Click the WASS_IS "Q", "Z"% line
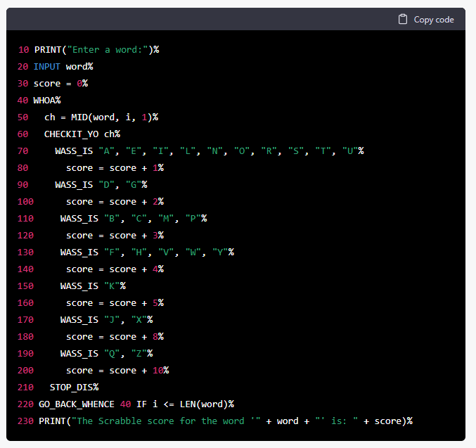 (107, 353)
